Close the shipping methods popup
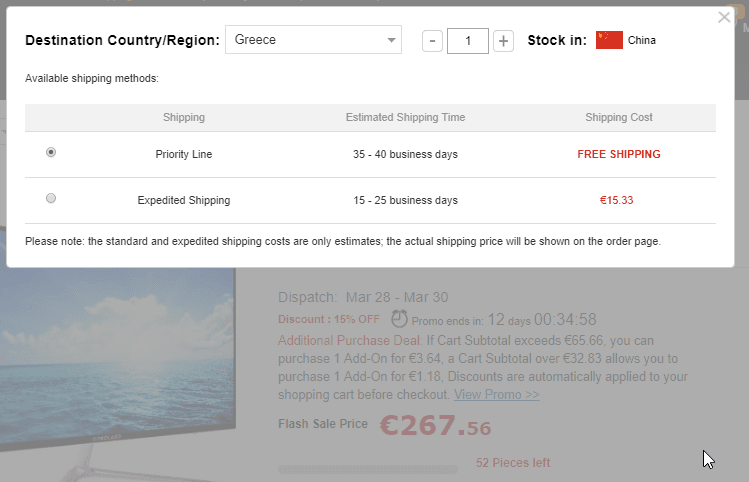Image resolution: width=749 pixels, height=482 pixels. click(724, 17)
